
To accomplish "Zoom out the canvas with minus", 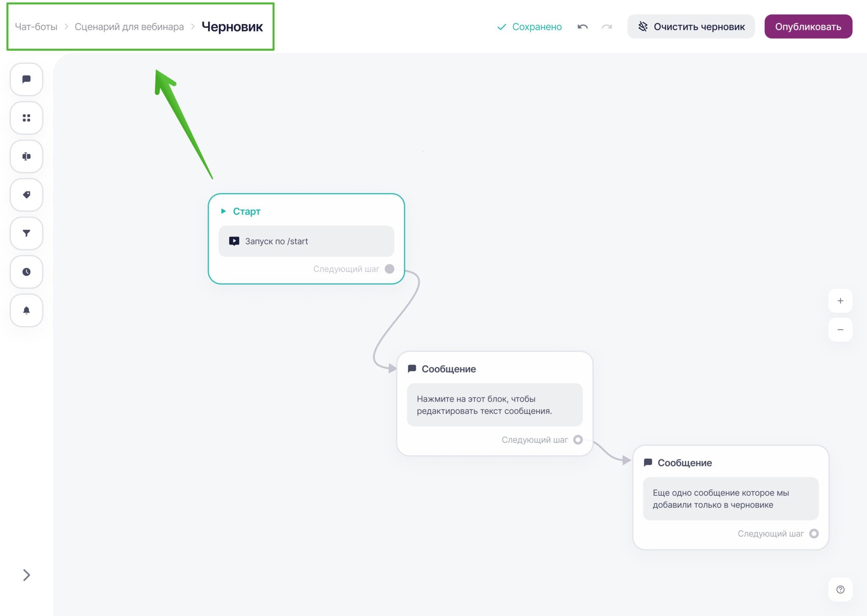I will [x=840, y=330].
